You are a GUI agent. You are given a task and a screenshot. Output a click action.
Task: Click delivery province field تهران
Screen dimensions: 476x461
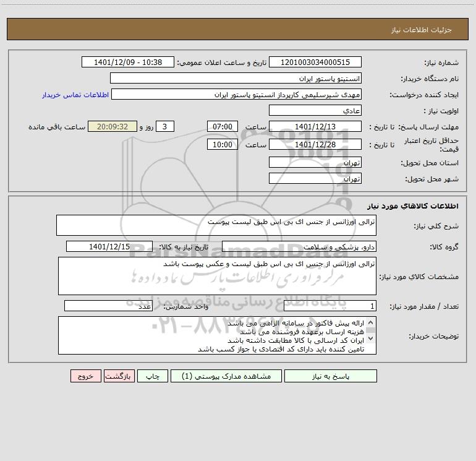(315, 162)
